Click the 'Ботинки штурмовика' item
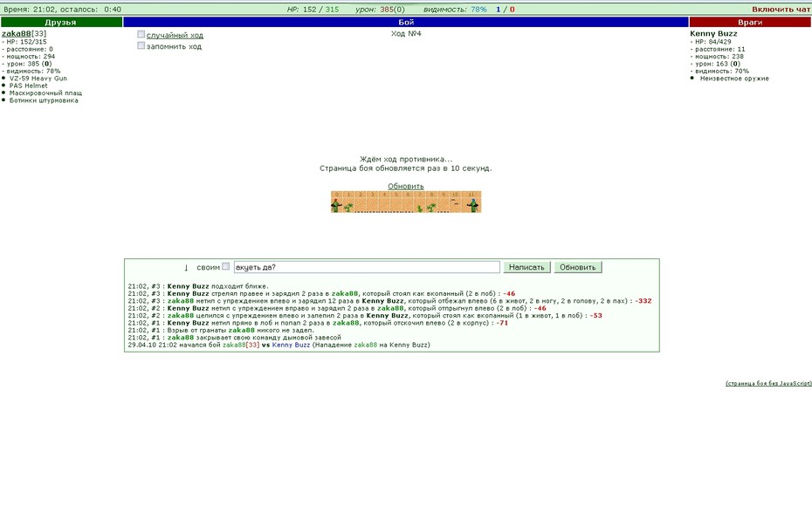The width and height of the screenshot is (812, 507). click(x=44, y=100)
